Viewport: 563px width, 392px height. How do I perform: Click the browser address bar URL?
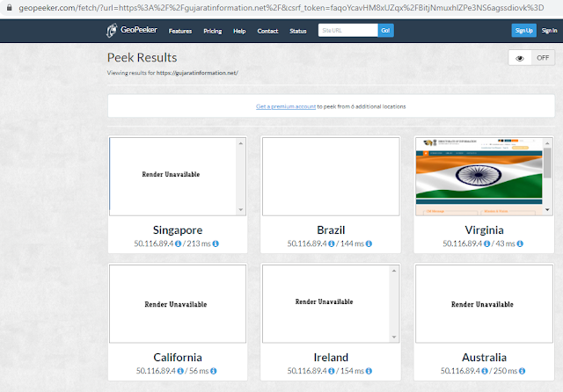pos(281,8)
